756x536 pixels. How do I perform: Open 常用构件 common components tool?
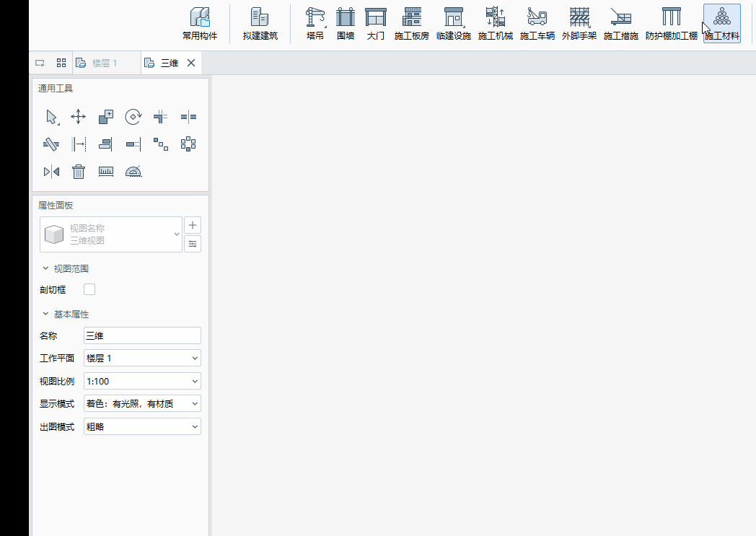tap(200, 23)
